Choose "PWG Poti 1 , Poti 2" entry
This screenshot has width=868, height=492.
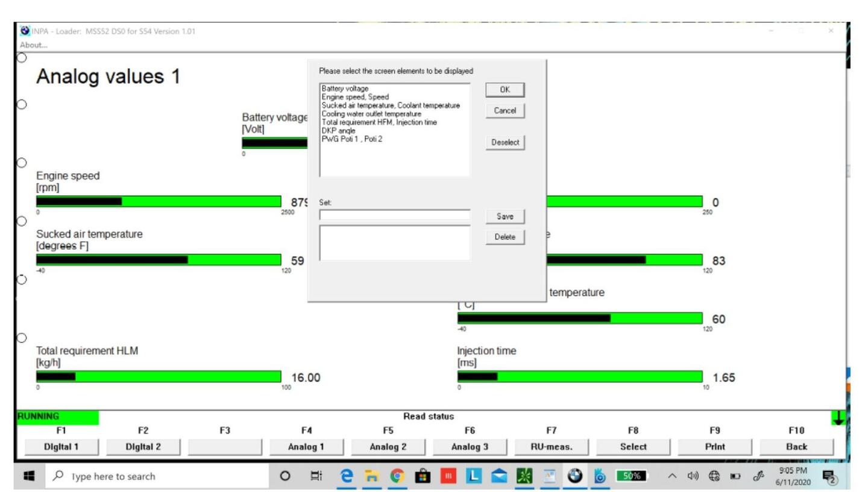coord(352,139)
